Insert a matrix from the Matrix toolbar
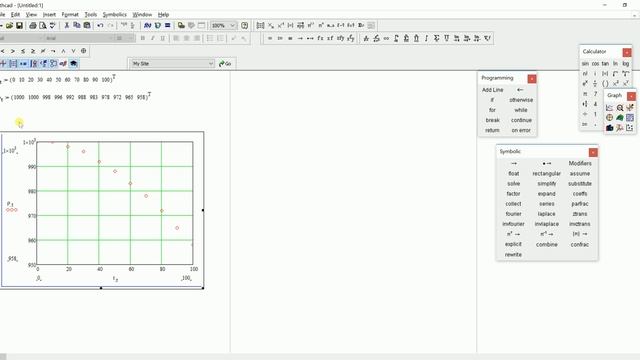Viewport: 640px width, 360px height. 260,25
